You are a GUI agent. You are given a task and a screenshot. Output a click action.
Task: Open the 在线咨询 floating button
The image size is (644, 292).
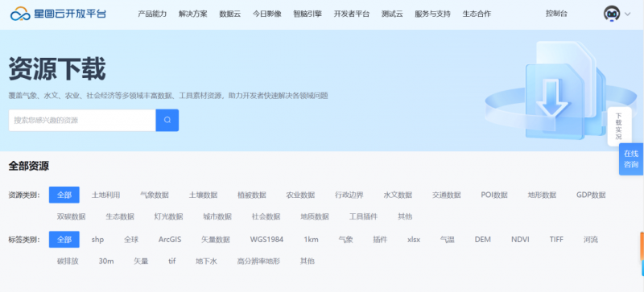631,159
